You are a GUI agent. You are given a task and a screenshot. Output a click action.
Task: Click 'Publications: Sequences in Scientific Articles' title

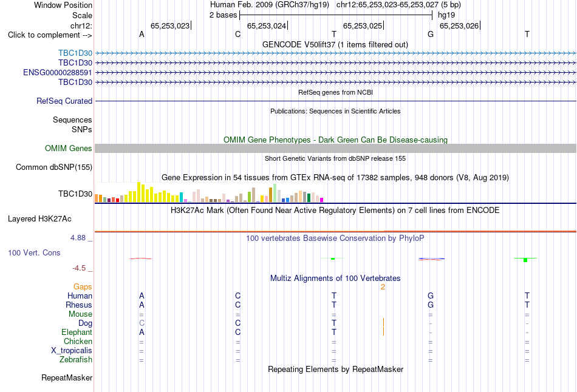[x=335, y=111]
